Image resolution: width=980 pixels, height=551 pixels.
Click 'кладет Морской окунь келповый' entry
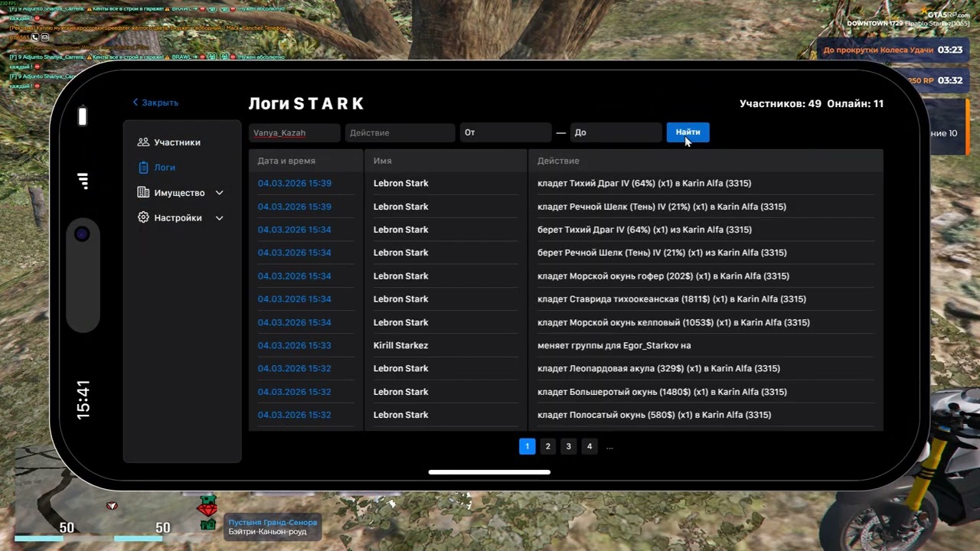(x=673, y=322)
